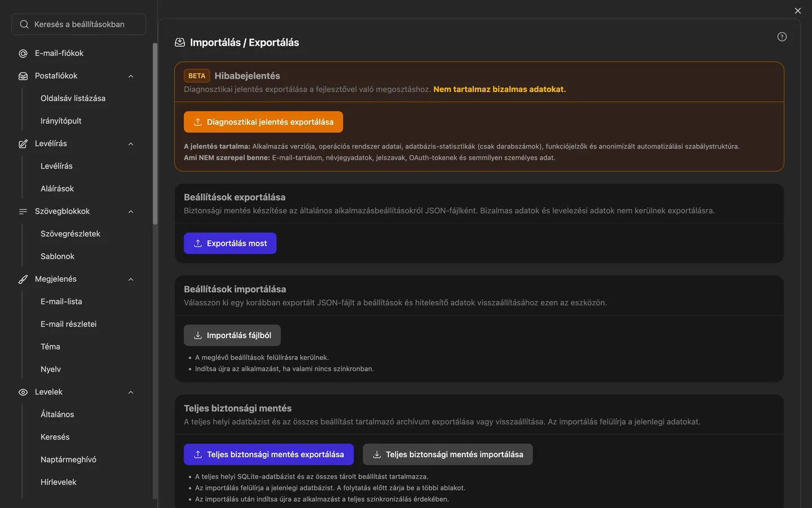Collapse the Levelek section chevron
The image size is (812, 508).
[x=131, y=392]
